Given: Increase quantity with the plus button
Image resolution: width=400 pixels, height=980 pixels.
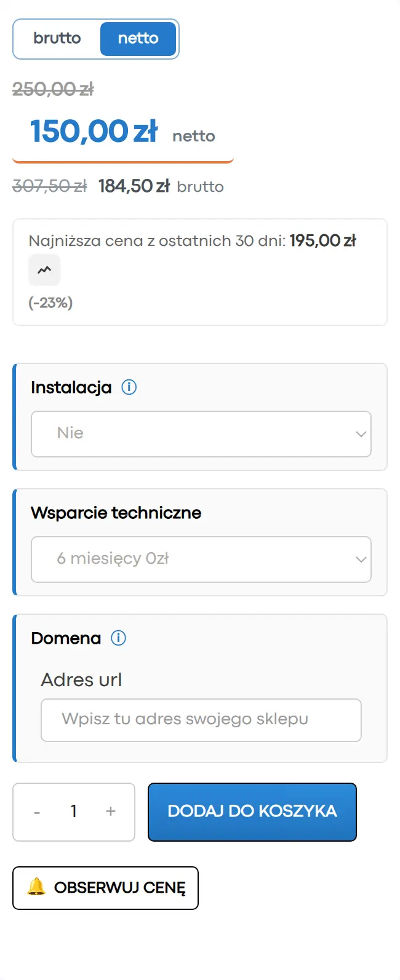Looking at the screenshot, I should pyautogui.click(x=111, y=812).
